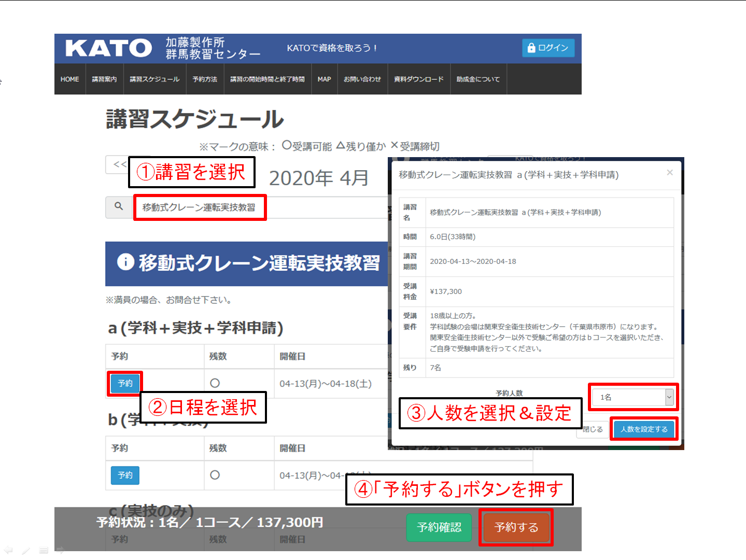Open the 資料ダウンロード menu item
The width and height of the screenshot is (746, 560).
point(419,79)
